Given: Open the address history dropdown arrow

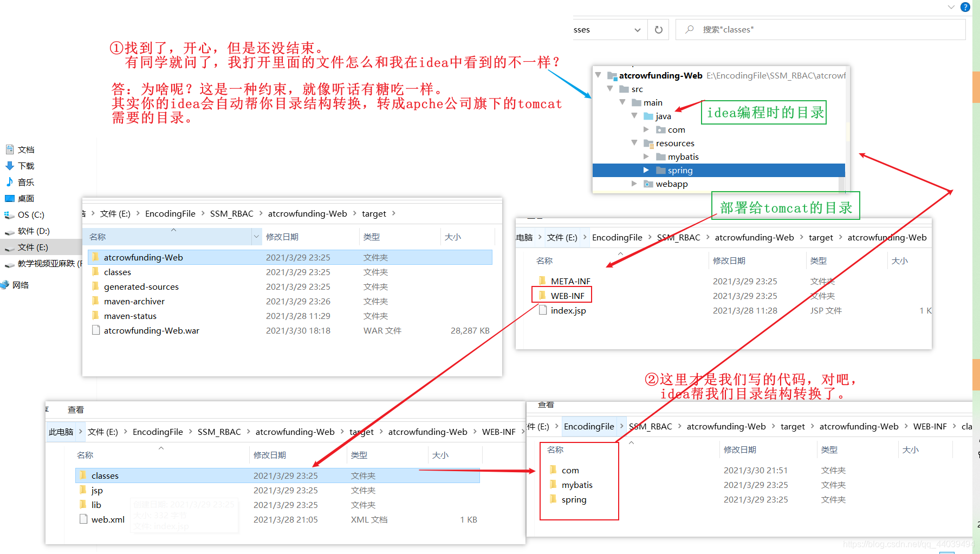Looking at the screenshot, I should click(637, 30).
